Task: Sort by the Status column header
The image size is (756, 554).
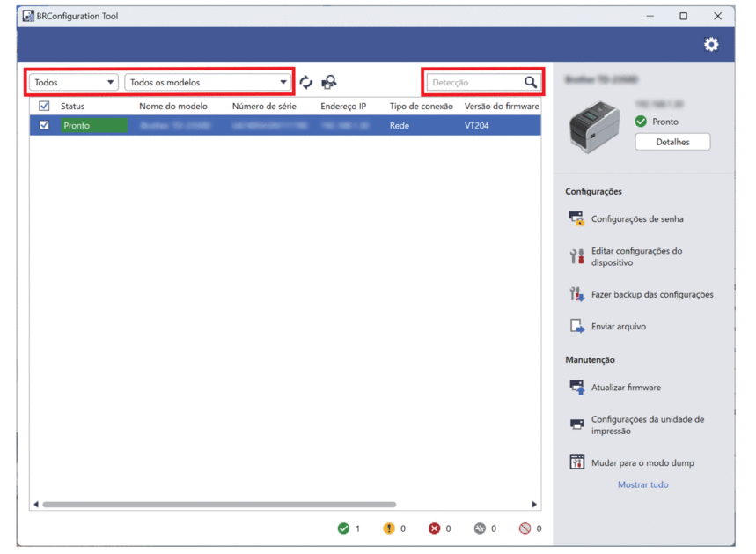Action: (72, 107)
